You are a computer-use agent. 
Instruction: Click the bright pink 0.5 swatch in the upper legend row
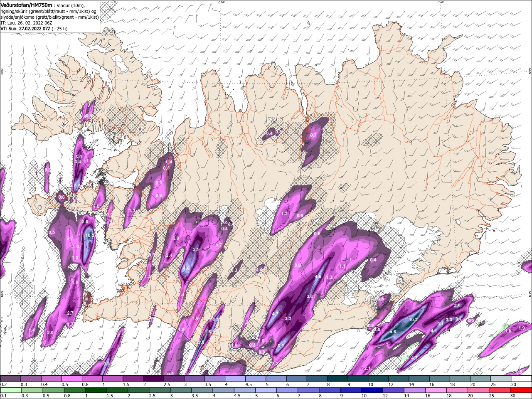pos(72,379)
